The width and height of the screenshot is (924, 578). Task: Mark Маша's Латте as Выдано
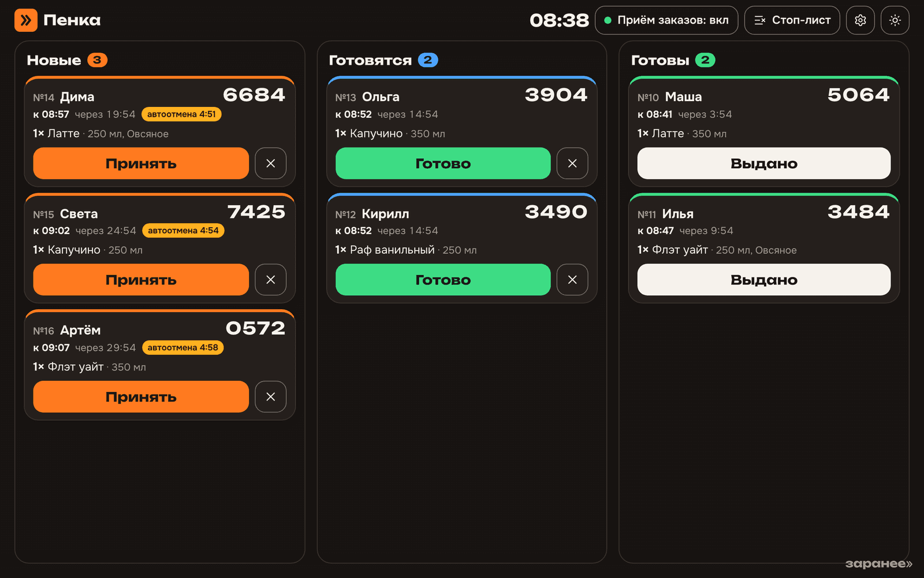coord(764,164)
